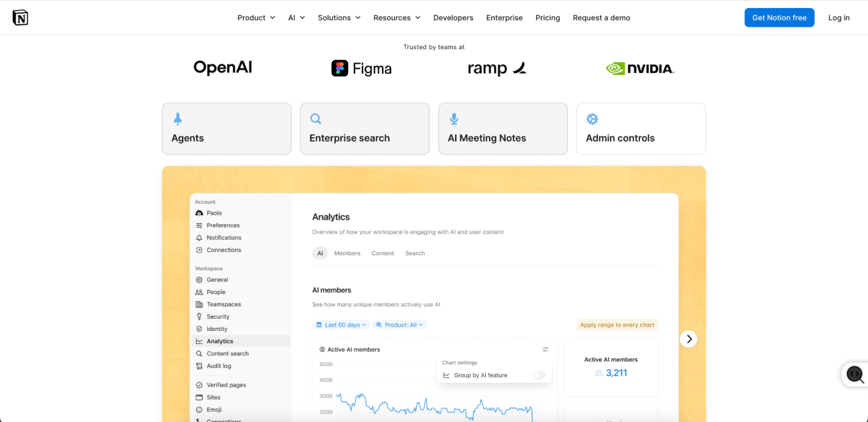868x422 pixels.
Task: Expand the Product navigation dropdown
Action: 256,17
